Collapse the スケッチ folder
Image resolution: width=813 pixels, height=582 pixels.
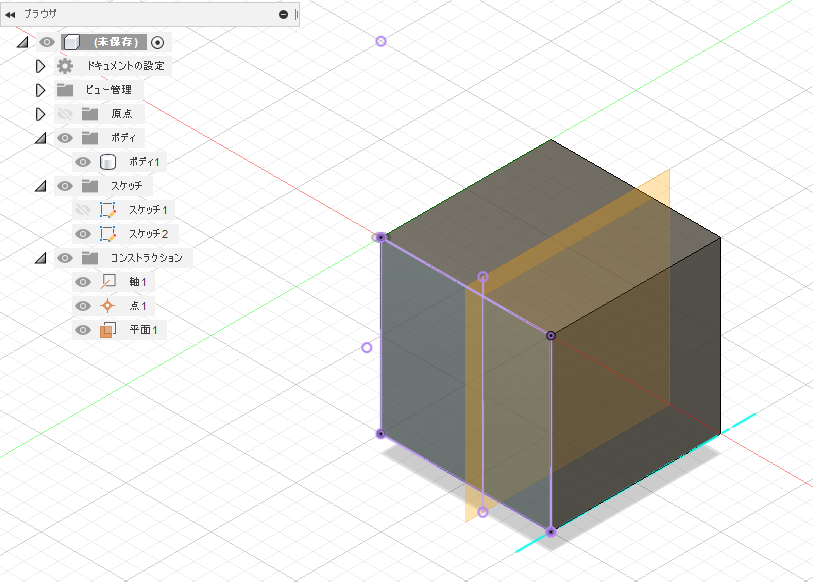click(40, 186)
